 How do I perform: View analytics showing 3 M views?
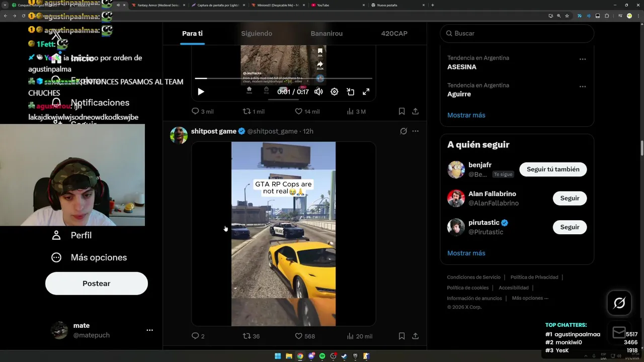click(x=356, y=111)
